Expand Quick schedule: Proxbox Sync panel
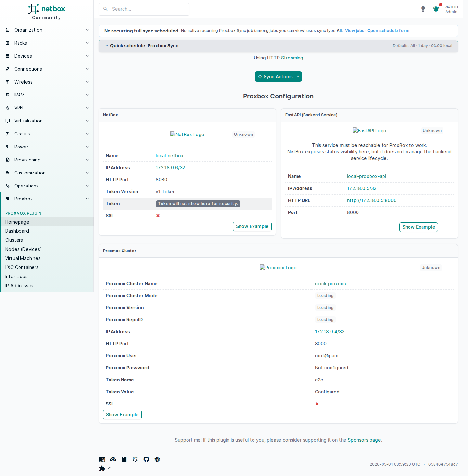Image resolution: width=468 pixels, height=476 pixels. pyautogui.click(x=278, y=46)
